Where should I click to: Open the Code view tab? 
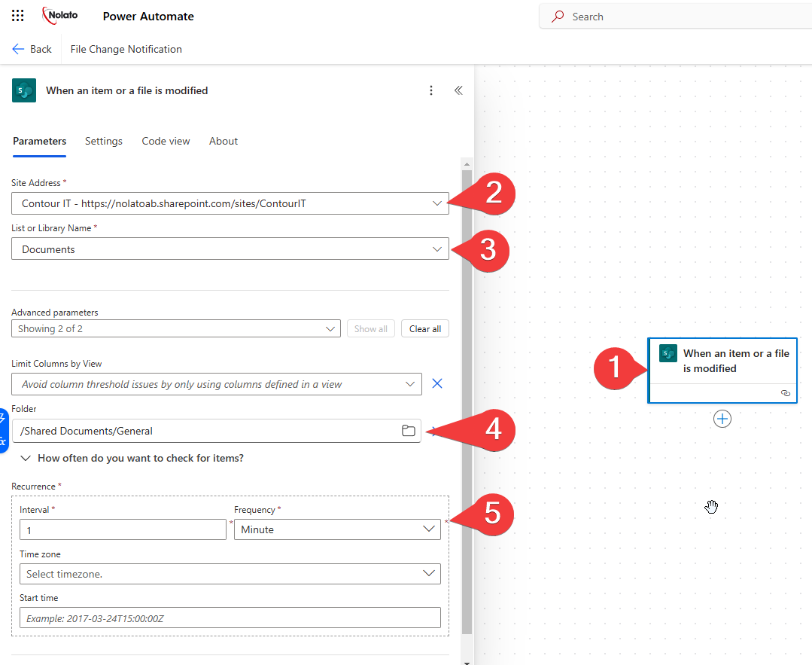[166, 141]
